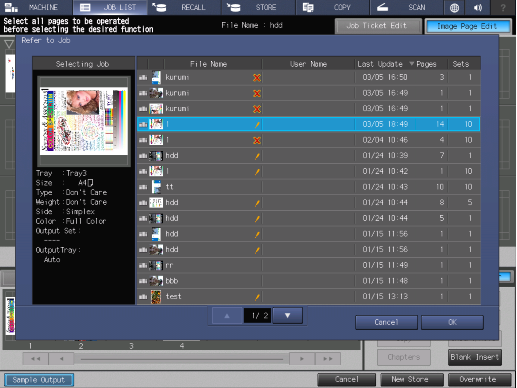Click the bbb job thumbnail
The height and width of the screenshot is (388, 517).
(156, 281)
